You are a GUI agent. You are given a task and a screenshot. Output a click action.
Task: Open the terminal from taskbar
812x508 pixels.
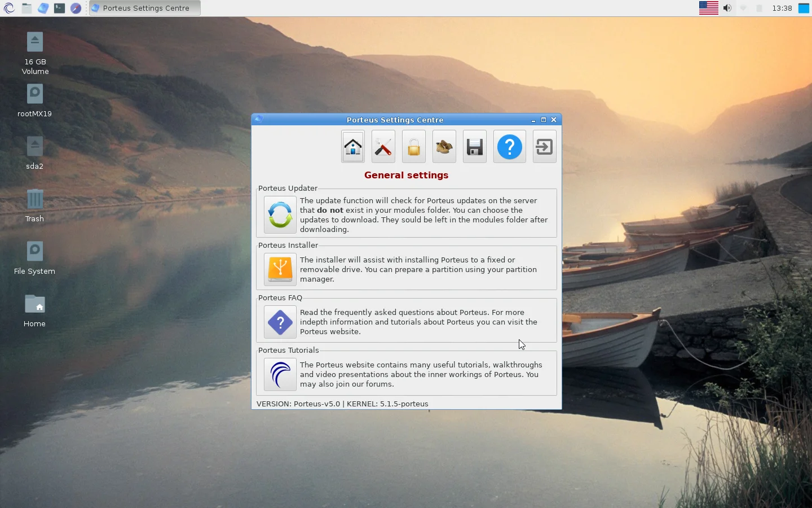pyautogui.click(x=60, y=8)
